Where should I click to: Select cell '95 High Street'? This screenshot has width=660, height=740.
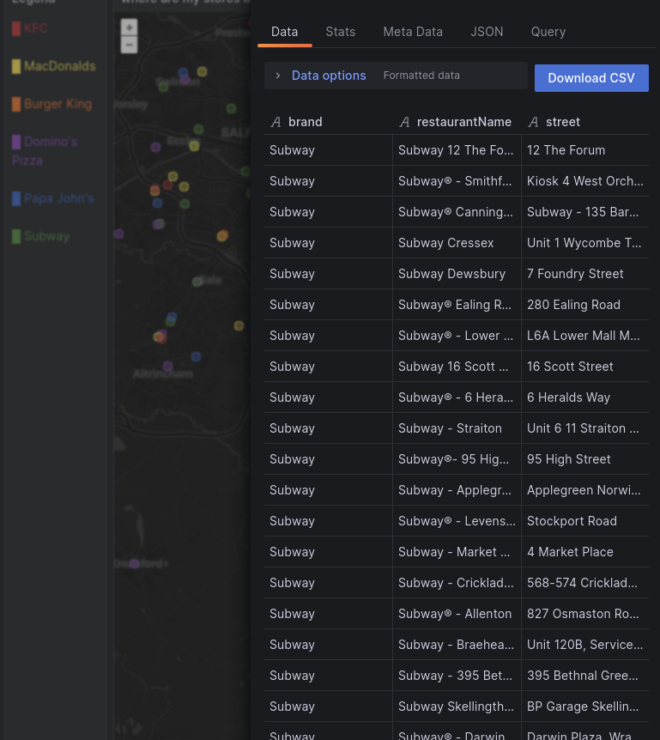pyautogui.click(x=585, y=459)
